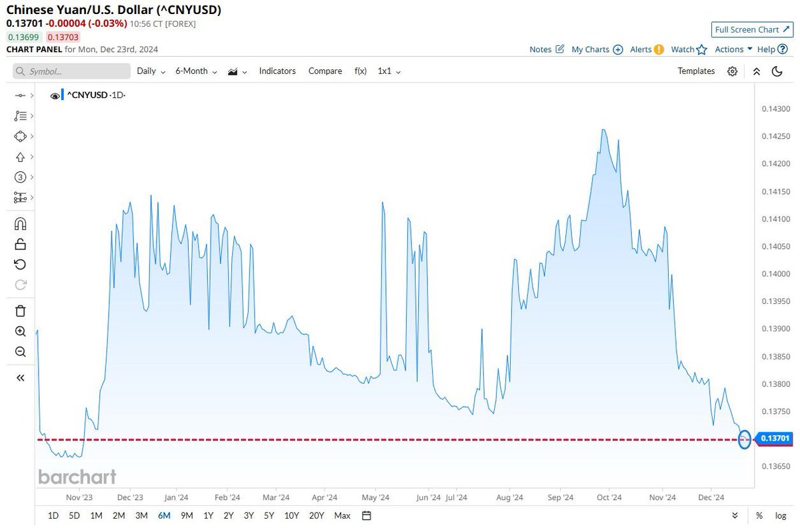The height and width of the screenshot is (532, 800).
Task: Open the Compare menu
Action: (x=325, y=71)
